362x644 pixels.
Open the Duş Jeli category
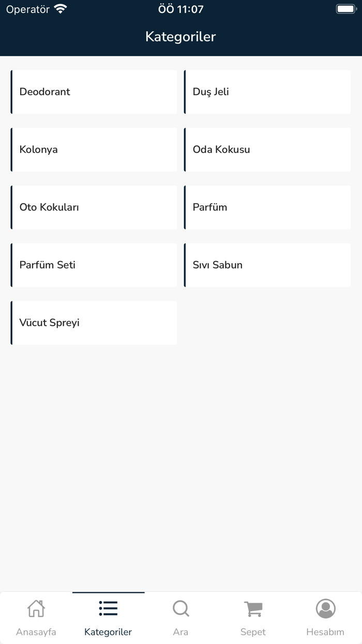pos(267,92)
